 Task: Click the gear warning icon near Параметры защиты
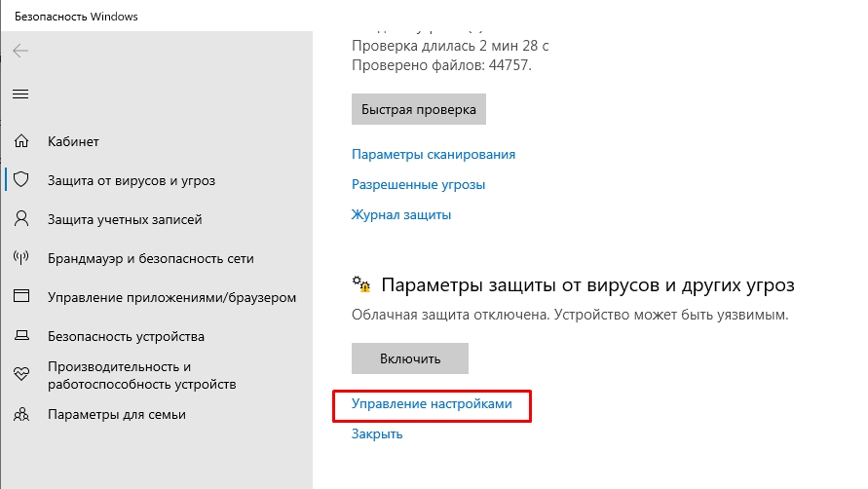click(361, 284)
